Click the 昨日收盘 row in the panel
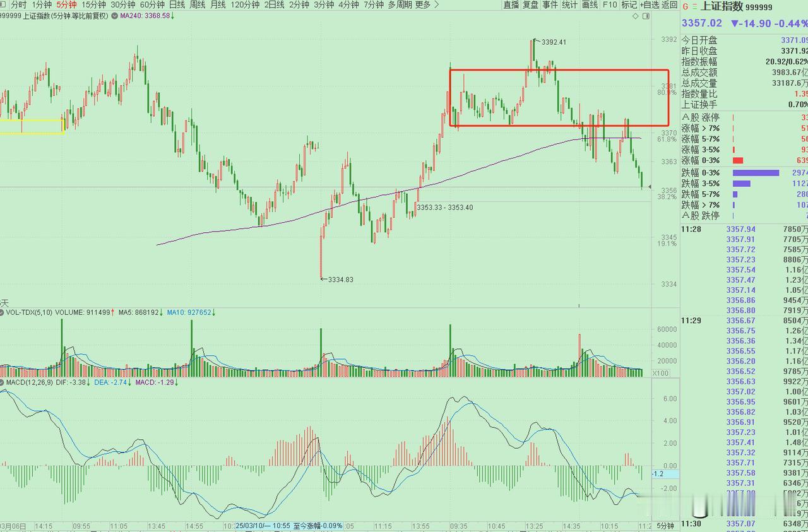Viewport: 808px width, 532px height. click(x=744, y=50)
